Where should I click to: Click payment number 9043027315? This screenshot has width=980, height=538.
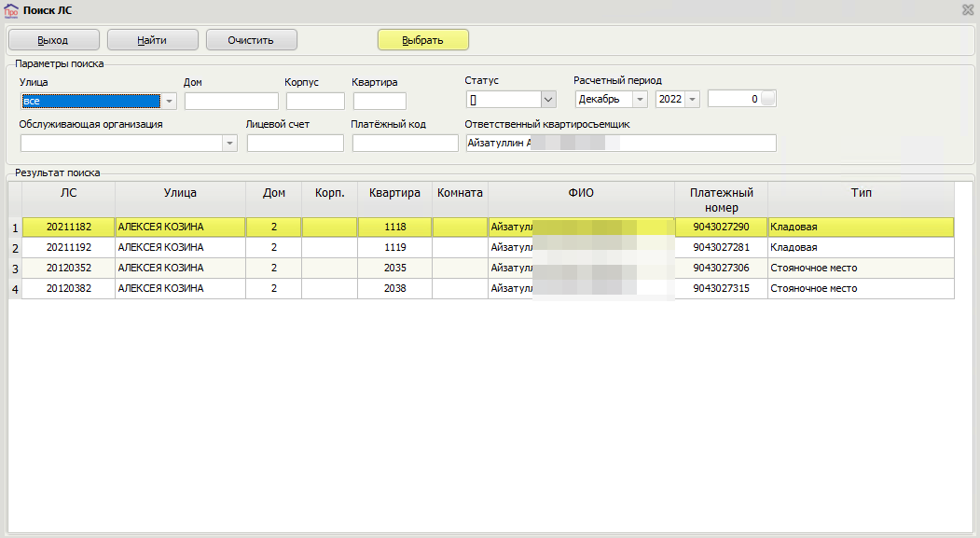click(x=722, y=289)
